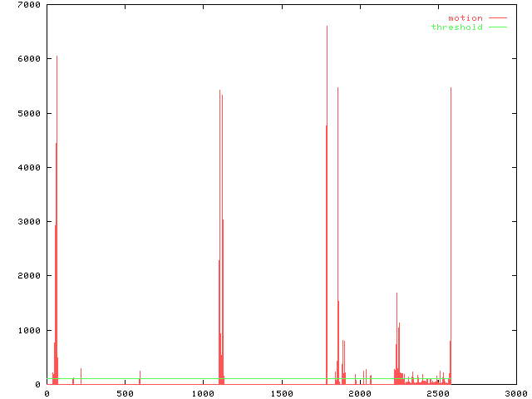This screenshot has width=532, height=399.
Task: Click the 2500 x-axis tick label
Action: click(x=437, y=392)
